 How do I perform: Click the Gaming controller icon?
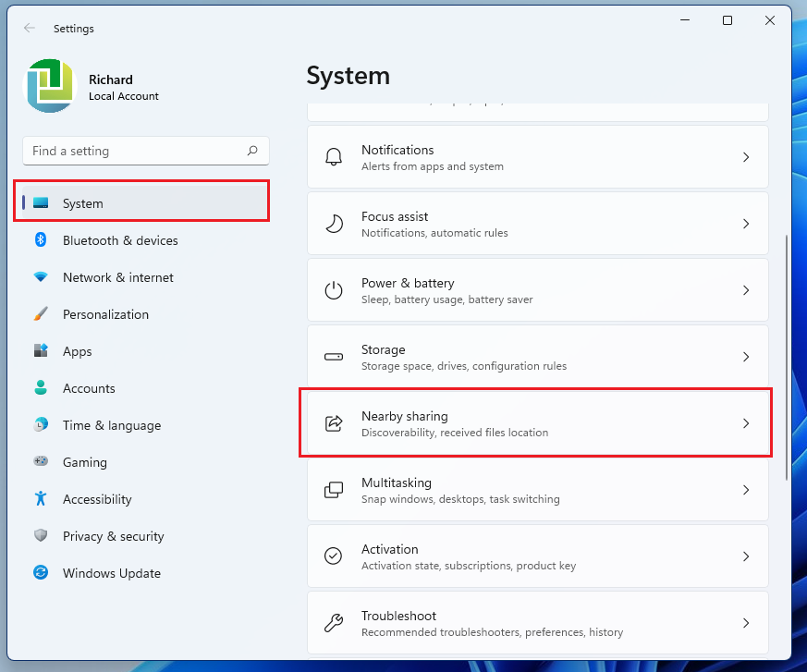(x=41, y=462)
